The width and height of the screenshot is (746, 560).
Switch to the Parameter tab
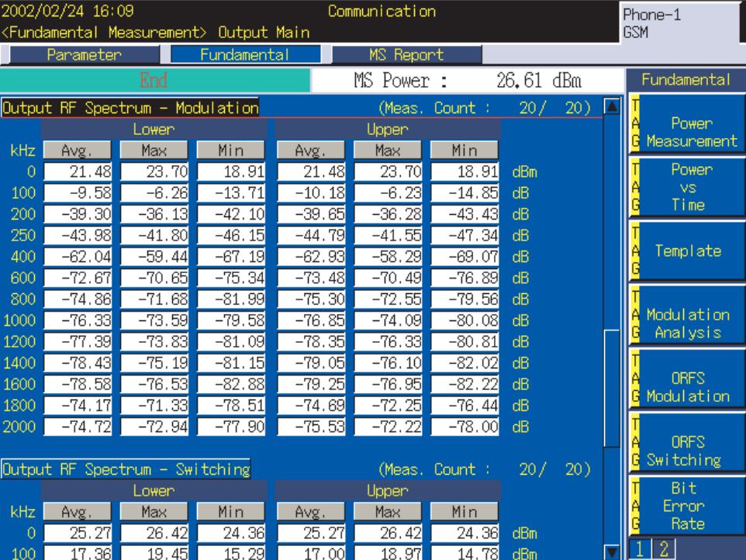pyautogui.click(x=85, y=55)
